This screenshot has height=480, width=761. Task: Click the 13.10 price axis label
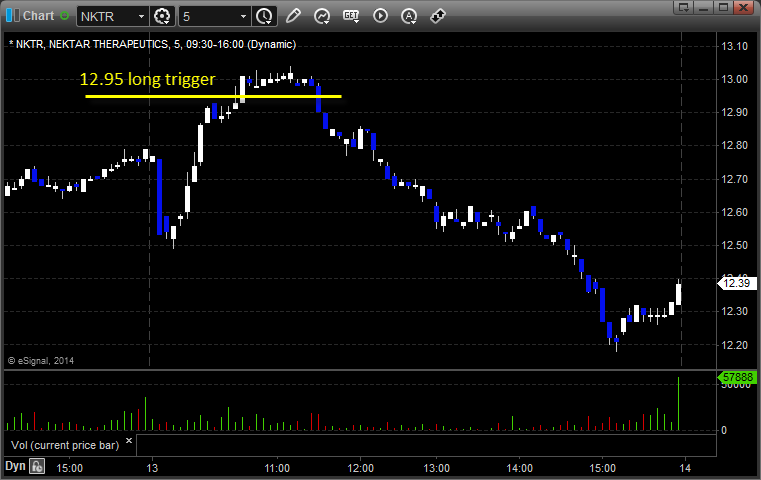coord(735,46)
